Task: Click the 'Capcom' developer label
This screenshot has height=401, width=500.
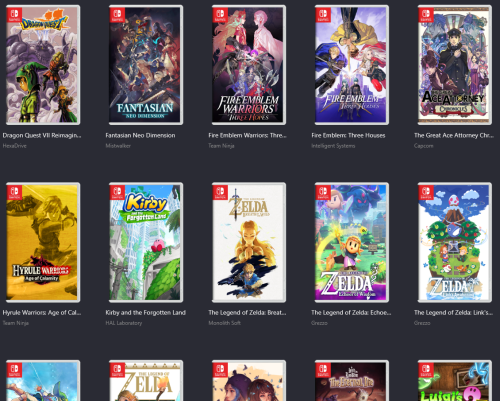Action: pyautogui.click(x=424, y=146)
